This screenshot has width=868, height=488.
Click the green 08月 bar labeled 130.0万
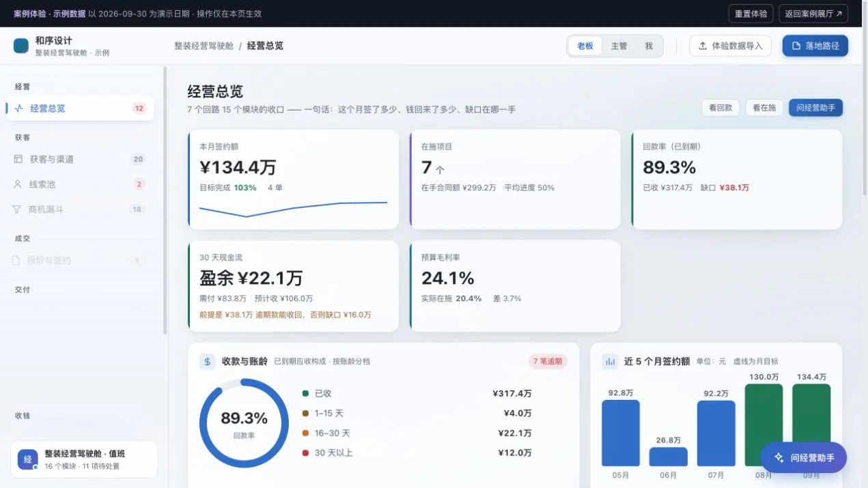tap(764, 425)
